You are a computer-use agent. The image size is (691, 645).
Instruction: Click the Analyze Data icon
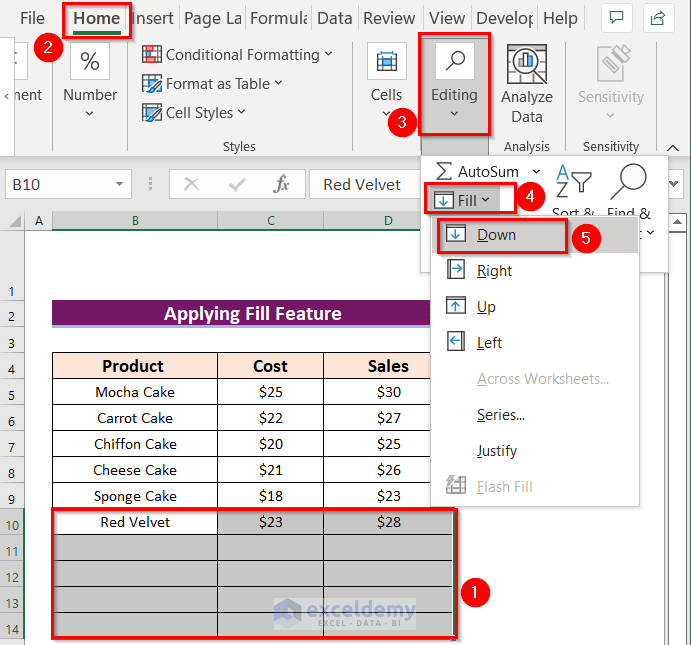click(527, 63)
